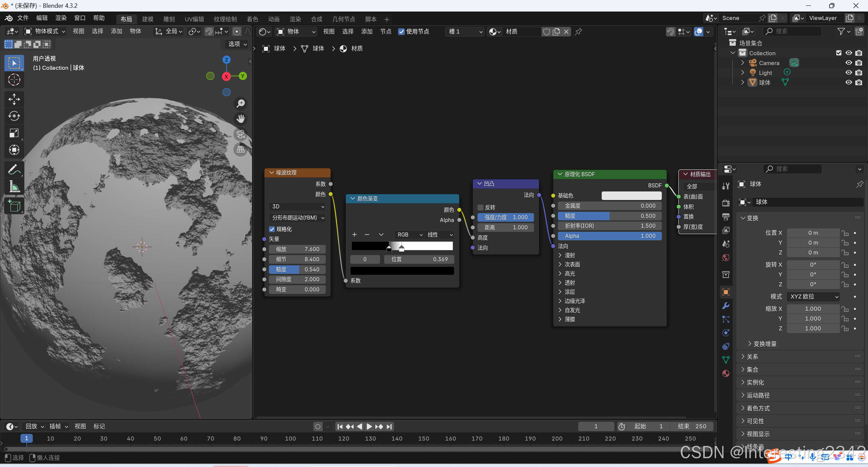Open the XYZ 欧拉 rotation mode dropdown
This screenshot has width=868, height=467.
[x=813, y=297]
